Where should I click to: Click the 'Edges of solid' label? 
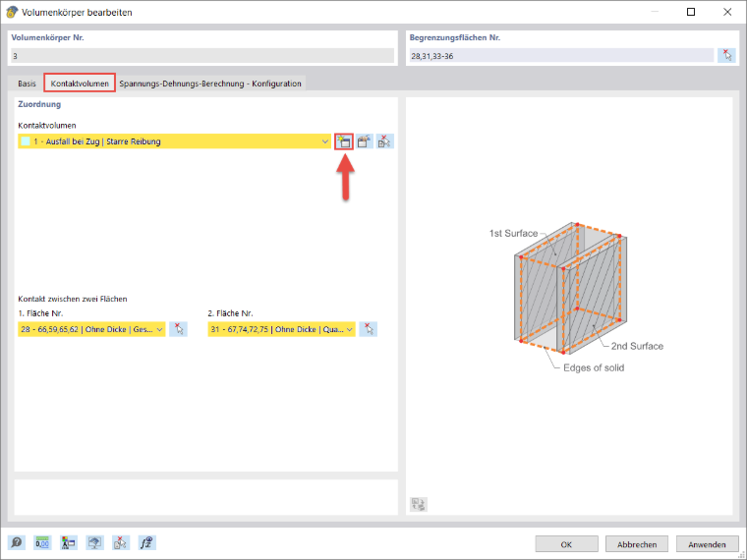coord(594,367)
